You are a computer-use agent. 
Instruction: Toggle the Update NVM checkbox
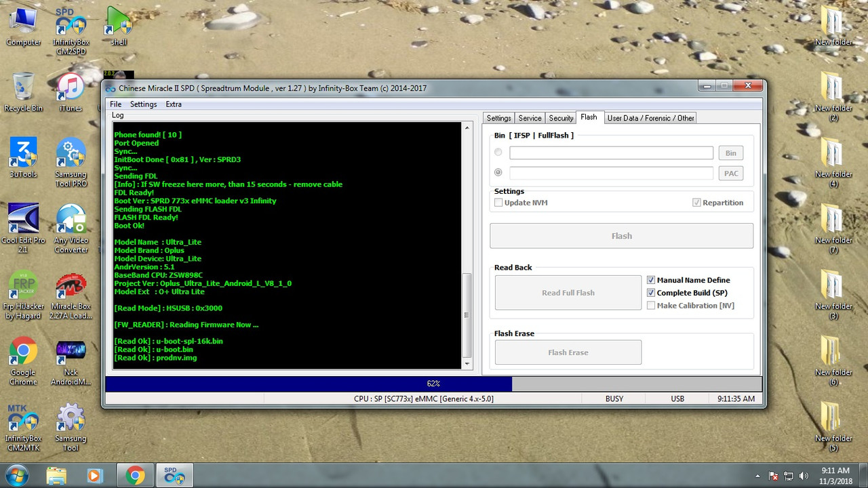[499, 203]
